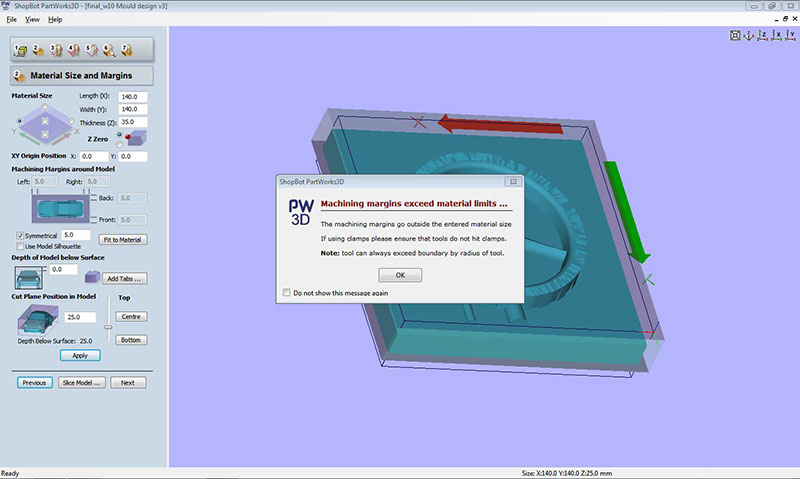Set cut plane to Centre
Screen dimensions: 800x479
coord(131,317)
